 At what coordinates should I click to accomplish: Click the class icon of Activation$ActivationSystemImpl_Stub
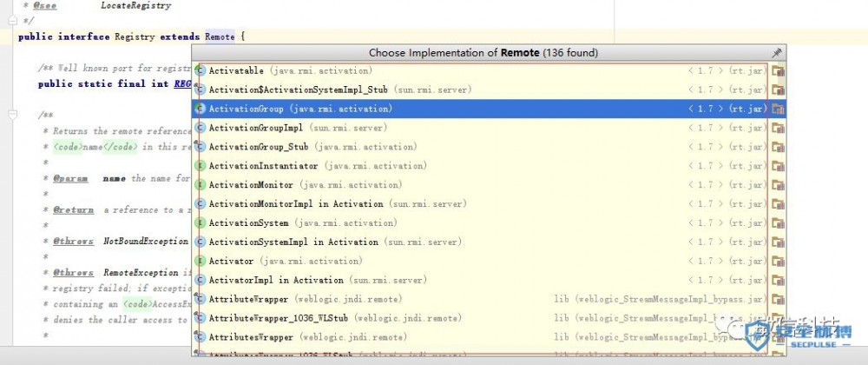pyautogui.click(x=200, y=90)
